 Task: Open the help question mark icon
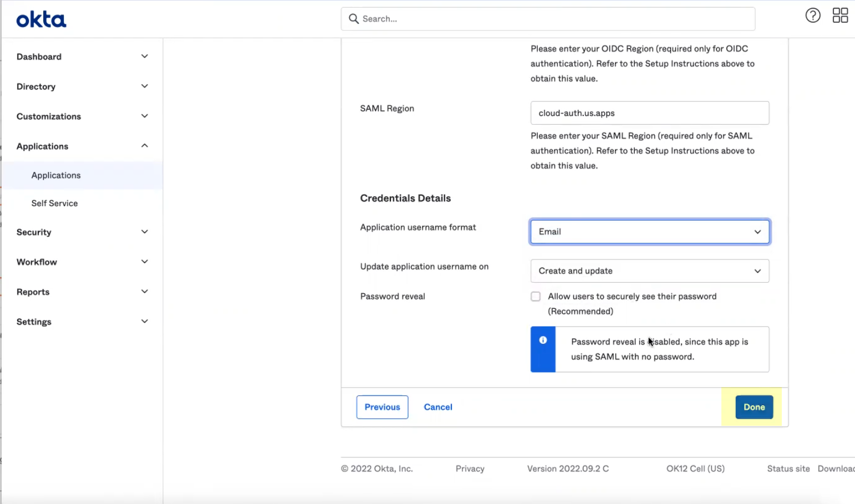point(813,16)
